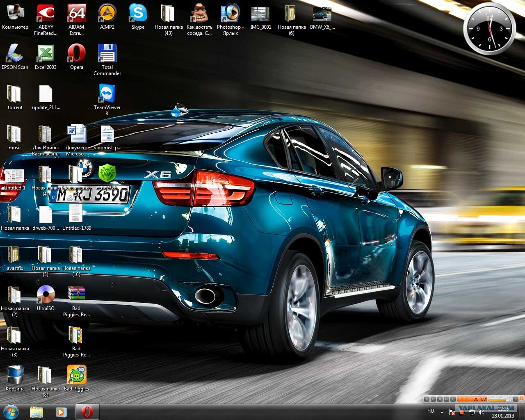
Task: Switch to Opera on the taskbar
Action: [x=87, y=411]
